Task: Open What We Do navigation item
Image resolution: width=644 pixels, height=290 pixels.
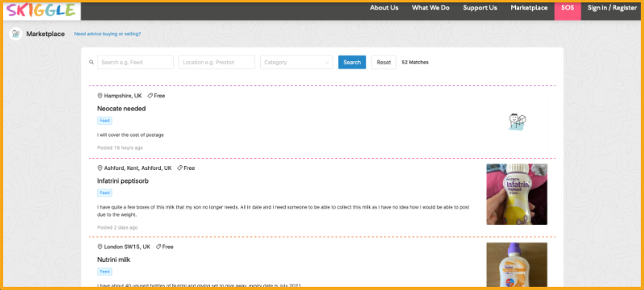Action: (431, 8)
